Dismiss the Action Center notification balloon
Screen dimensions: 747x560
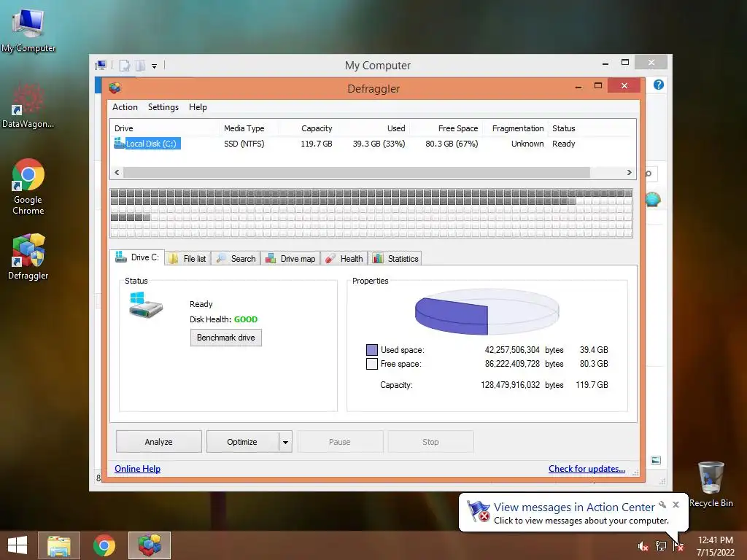pos(676,505)
